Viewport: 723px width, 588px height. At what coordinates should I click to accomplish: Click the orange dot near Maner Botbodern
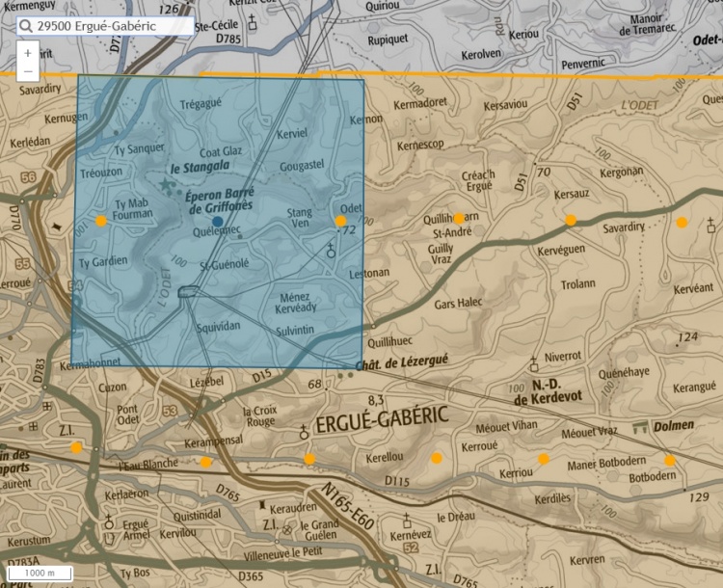(670, 460)
